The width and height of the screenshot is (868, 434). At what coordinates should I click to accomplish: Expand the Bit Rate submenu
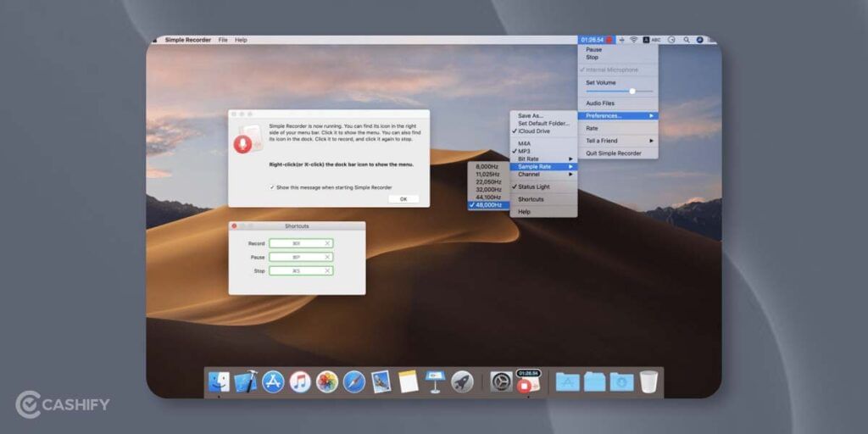[543, 159]
